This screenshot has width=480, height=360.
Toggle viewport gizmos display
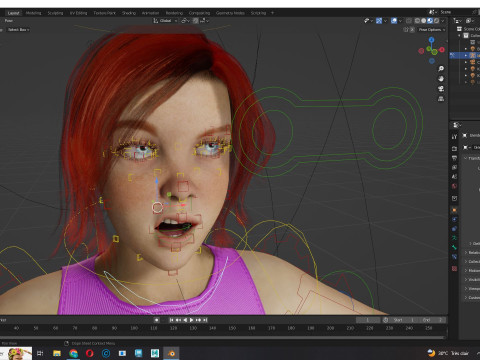(379, 21)
